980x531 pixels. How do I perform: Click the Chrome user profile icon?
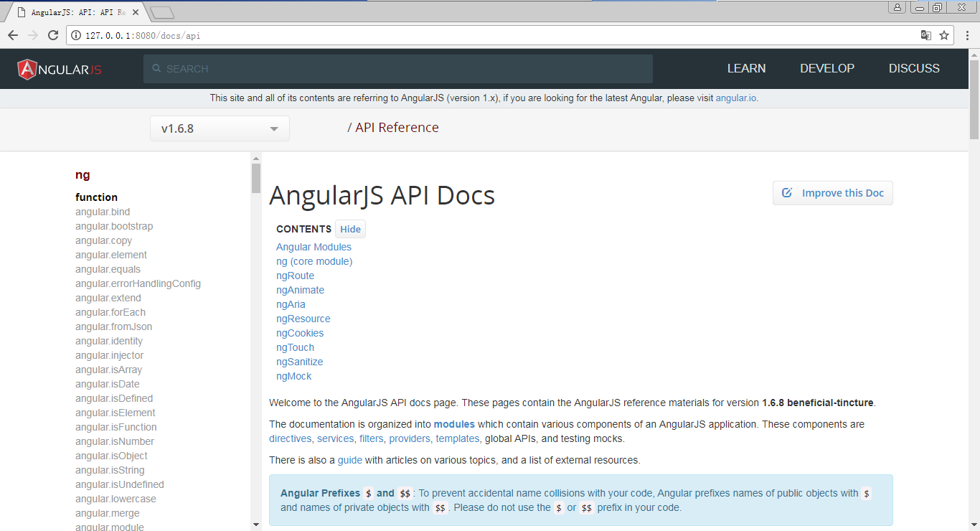coord(897,7)
